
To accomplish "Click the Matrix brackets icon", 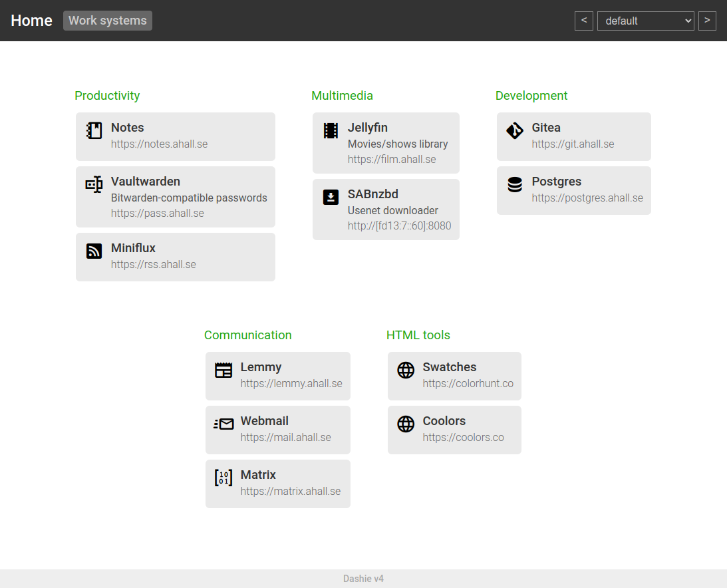I will pos(223,478).
